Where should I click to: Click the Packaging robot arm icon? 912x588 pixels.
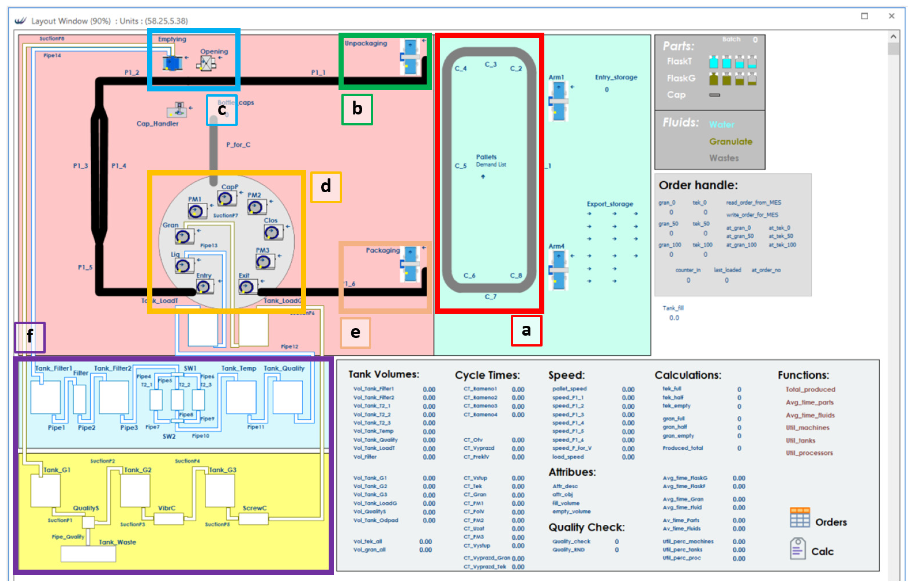[411, 264]
